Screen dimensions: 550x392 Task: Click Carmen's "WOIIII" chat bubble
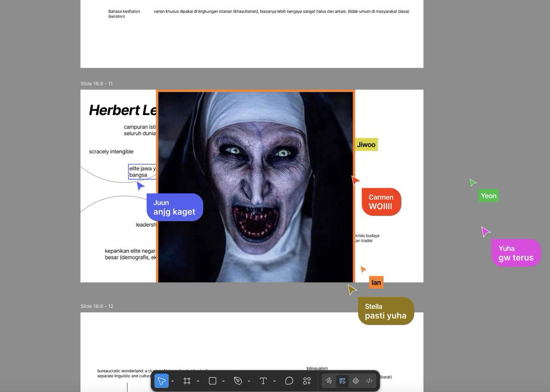[x=381, y=202]
